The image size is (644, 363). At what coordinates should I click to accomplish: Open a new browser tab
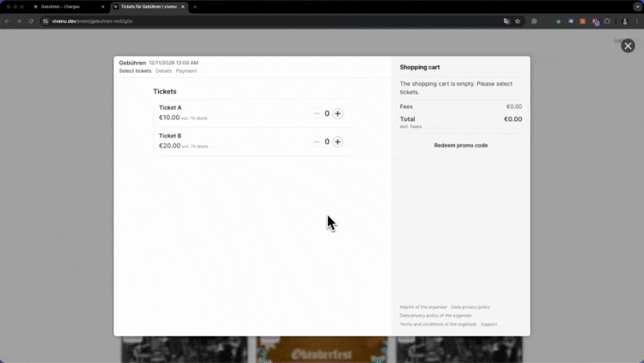click(x=195, y=7)
